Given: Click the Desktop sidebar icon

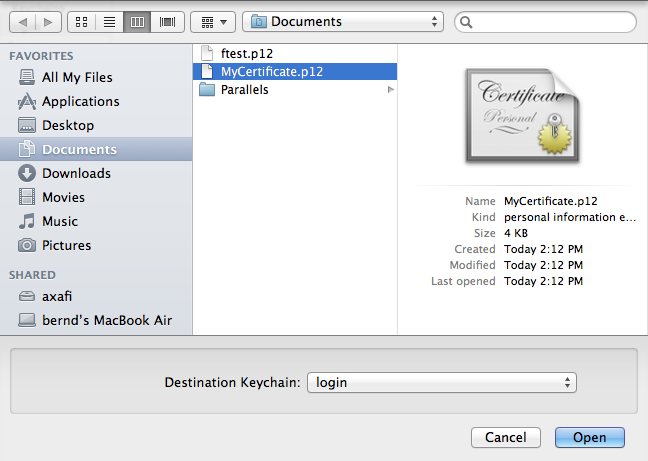Looking at the screenshot, I should [27, 125].
